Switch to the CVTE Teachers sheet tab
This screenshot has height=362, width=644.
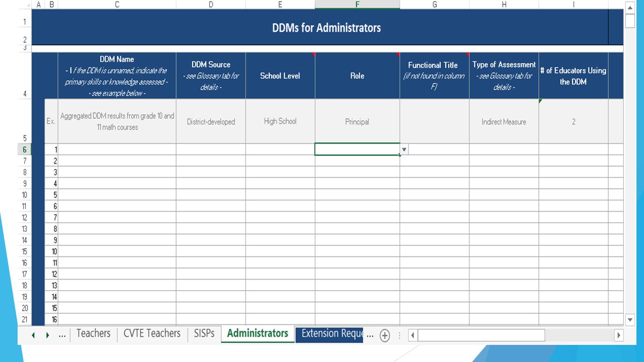[152, 333]
